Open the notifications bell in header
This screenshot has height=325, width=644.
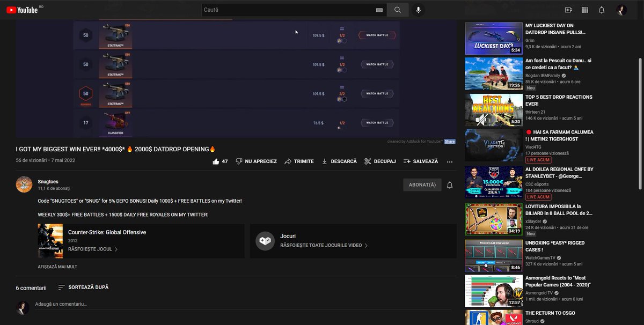[x=602, y=10]
